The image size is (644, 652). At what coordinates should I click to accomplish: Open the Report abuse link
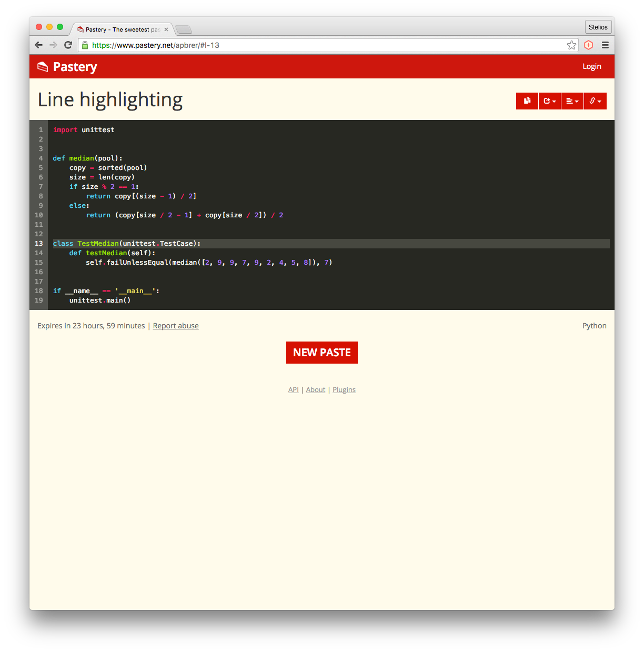pyautogui.click(x=176, y=326)
